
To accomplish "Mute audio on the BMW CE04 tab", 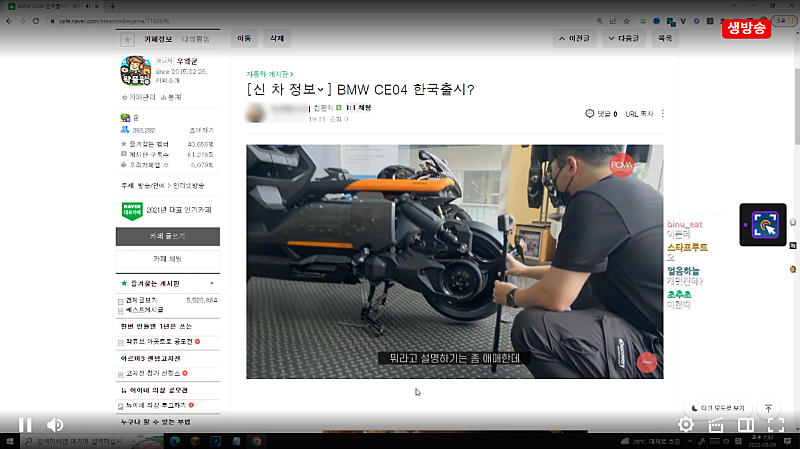I will click(x=88, y=6).
